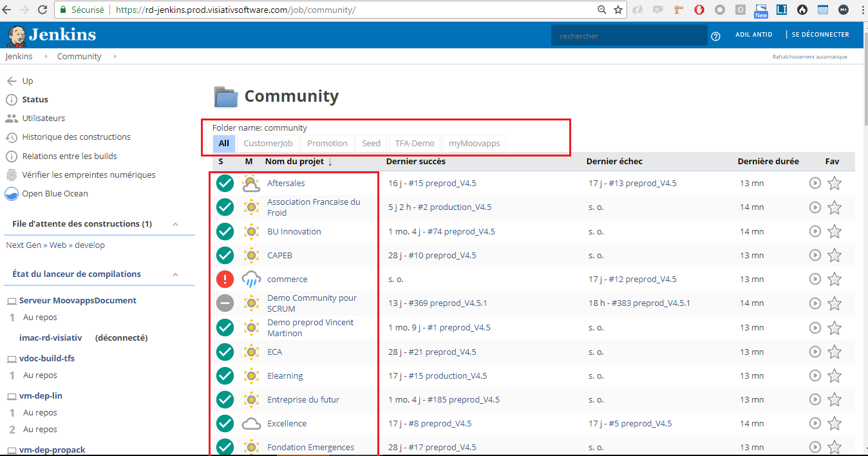Viewport: 868px width, 456px height.
Task: Open the ADIL ANTID user link
Action: [754, 35]
